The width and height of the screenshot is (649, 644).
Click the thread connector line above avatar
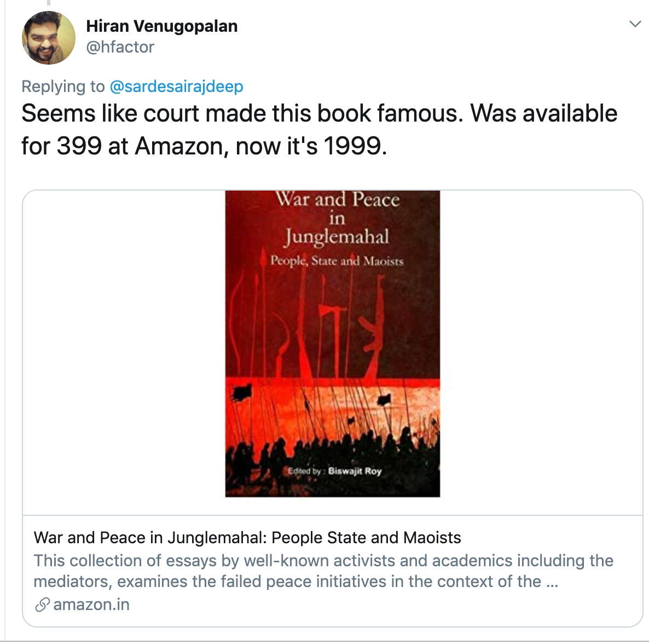pos(48,3)
